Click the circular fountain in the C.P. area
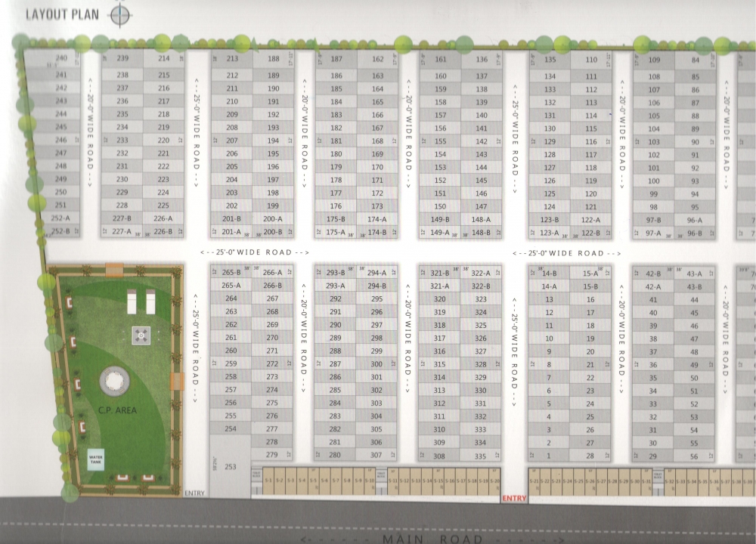 click(115, 382)
